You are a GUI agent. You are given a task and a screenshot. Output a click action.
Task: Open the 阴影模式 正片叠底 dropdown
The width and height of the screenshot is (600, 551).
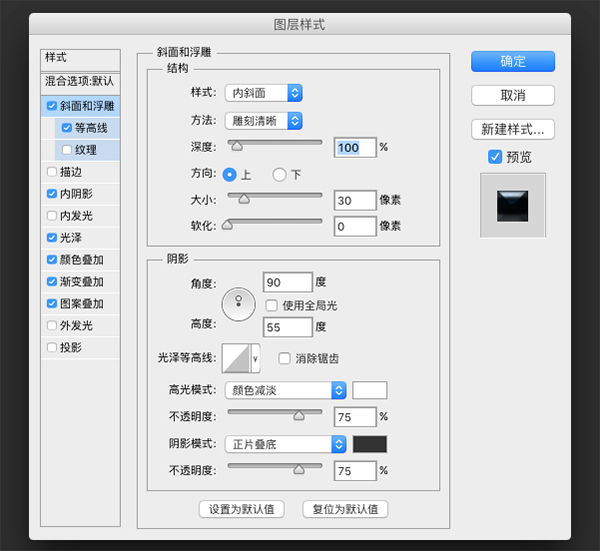[x=286, y=444]
